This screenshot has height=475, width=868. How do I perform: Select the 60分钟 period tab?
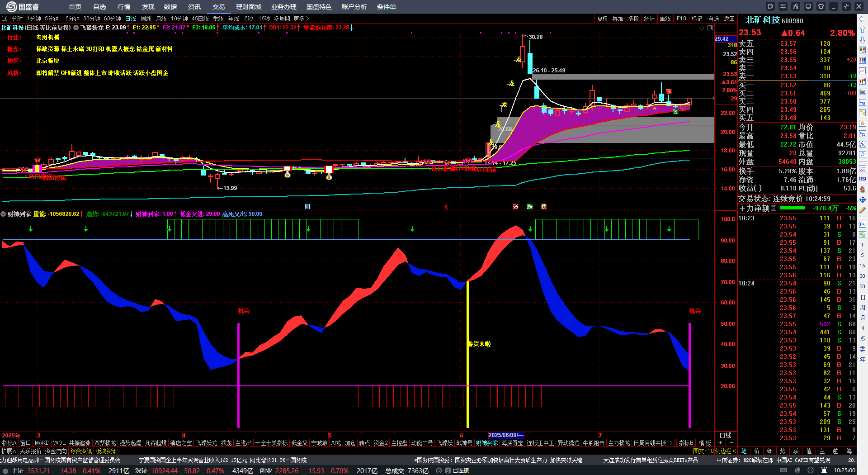click(113, 19)
